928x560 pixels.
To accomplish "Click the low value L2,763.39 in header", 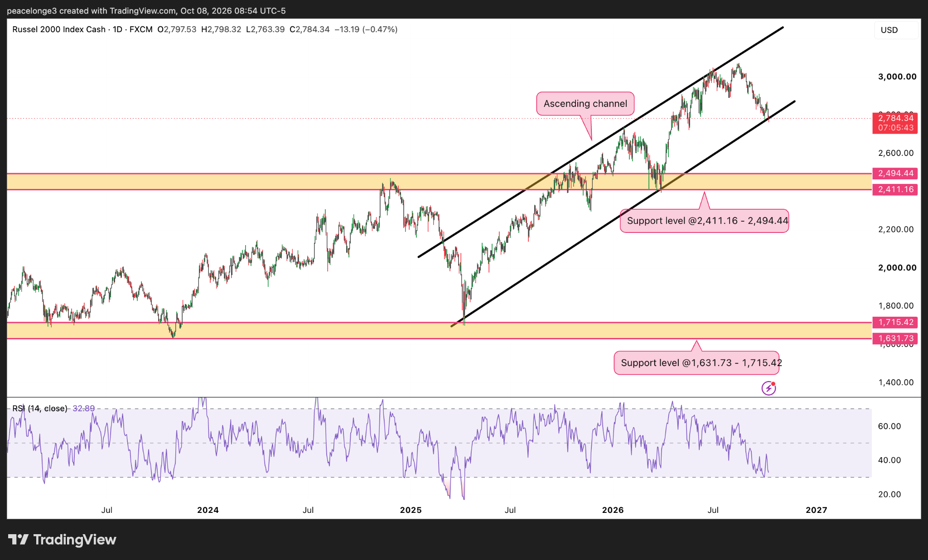I will (x=266, y=29).
